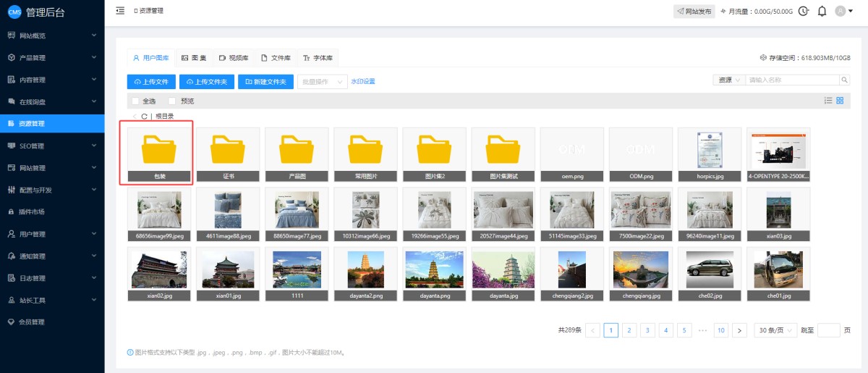Open the 资源 search type dropdown
The height and width of the screenshot is (373, 868).
coord(728,80)
